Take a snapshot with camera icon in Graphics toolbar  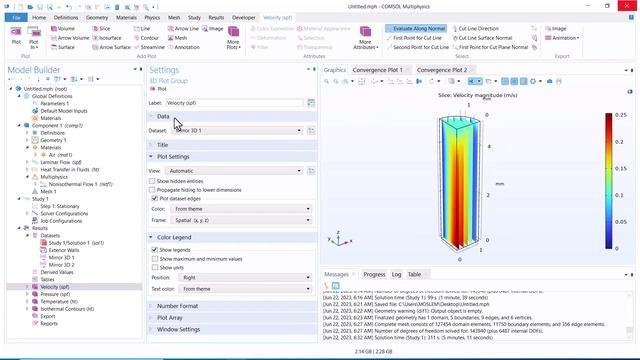pyautogui.click(x=550, y=81)
